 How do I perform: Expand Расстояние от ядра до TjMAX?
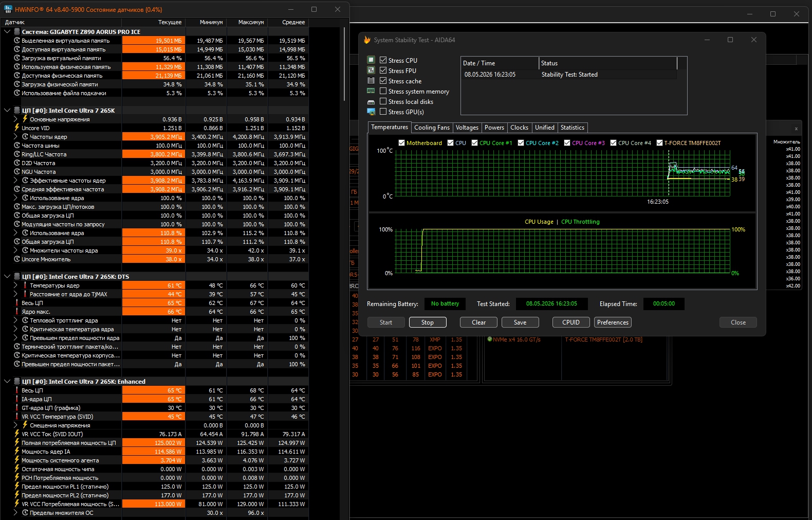click(15, 294)
